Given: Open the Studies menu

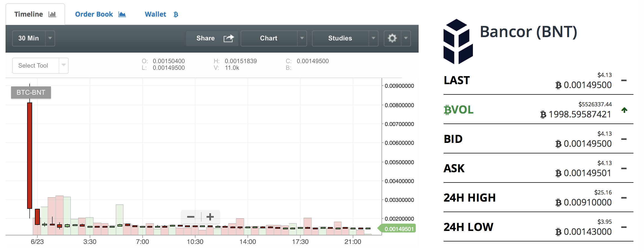Looking at the screenshot, I should click(x=345, y=38).
